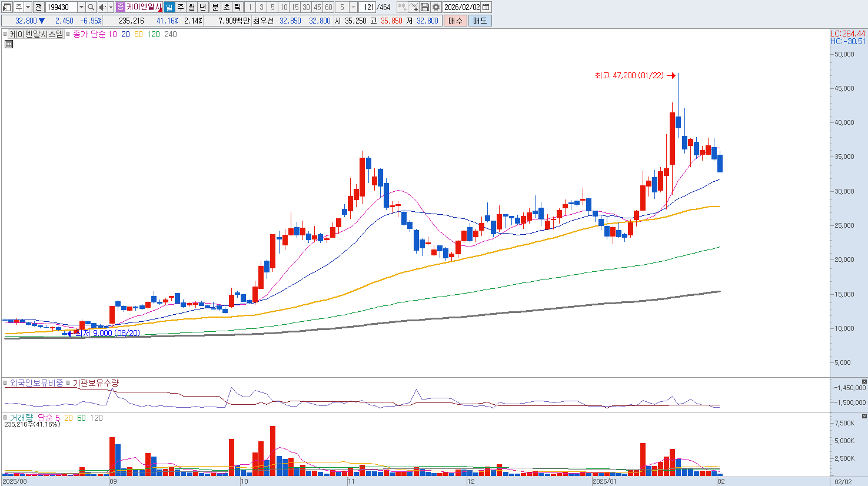Click the top-left chart layout icon

(x=7, y=7)
